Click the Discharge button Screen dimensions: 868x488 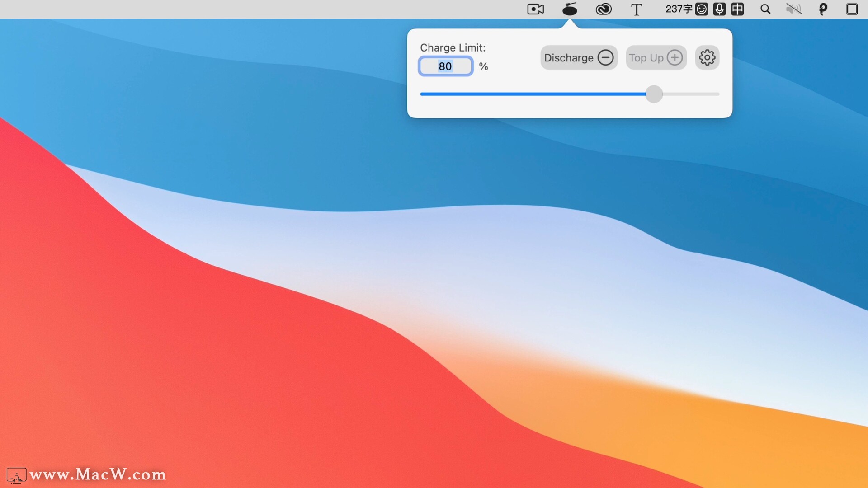coord(579,58)
